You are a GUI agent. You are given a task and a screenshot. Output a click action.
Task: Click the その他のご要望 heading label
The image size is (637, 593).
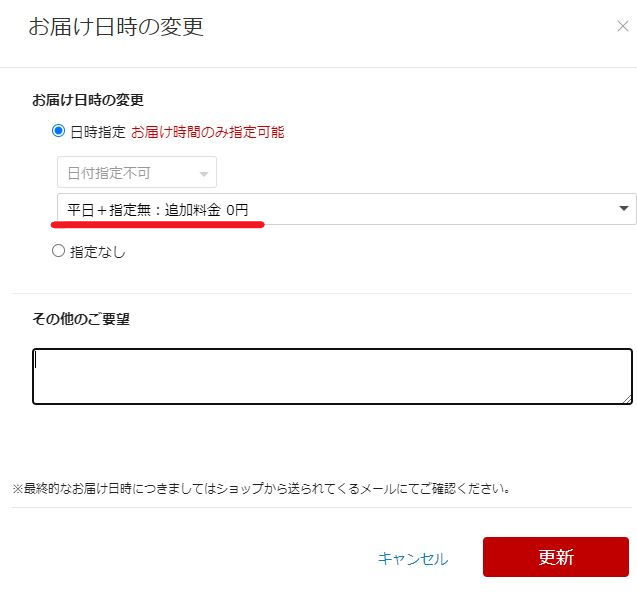[x=81, y=320]
